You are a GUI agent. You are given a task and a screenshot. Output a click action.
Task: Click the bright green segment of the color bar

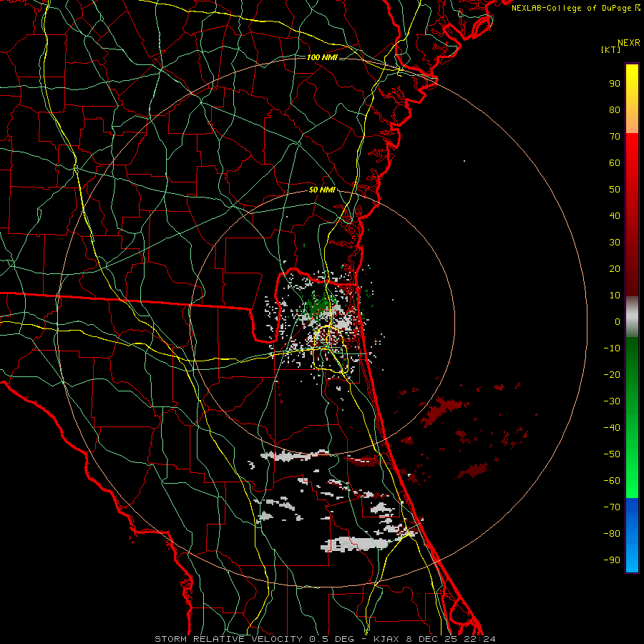(632, 472)
